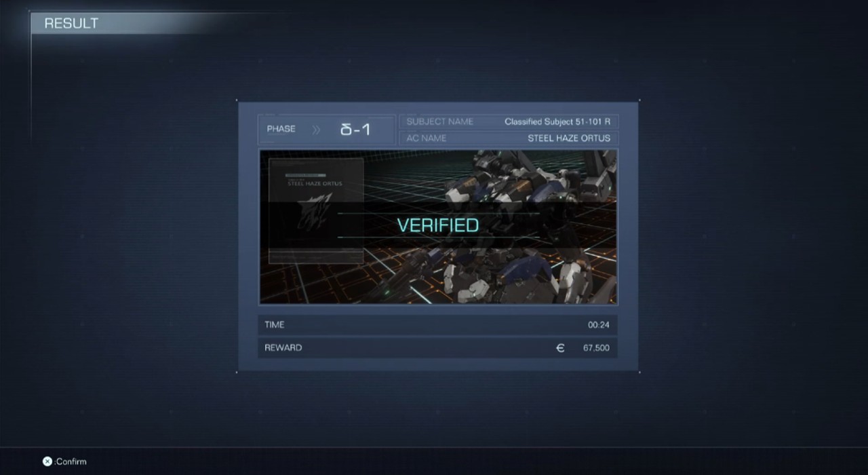Click the TIME row label
The height and width of the screenshot is (475, 868).
tap(275, 324)
